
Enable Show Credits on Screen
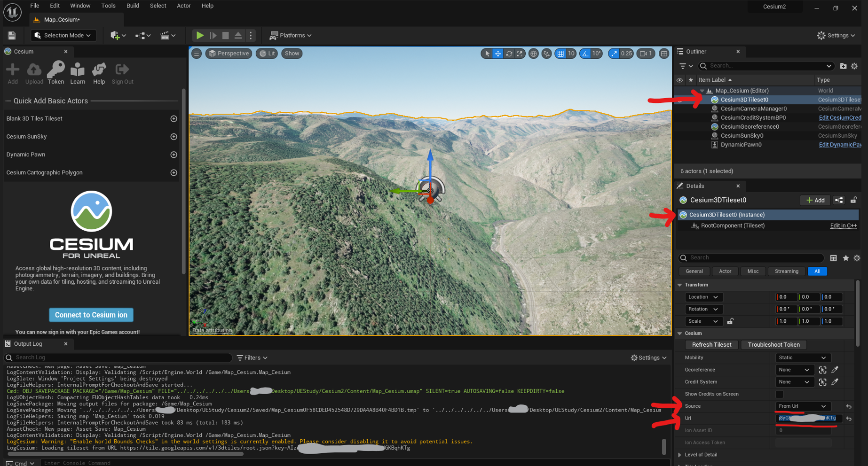[780, 394]
